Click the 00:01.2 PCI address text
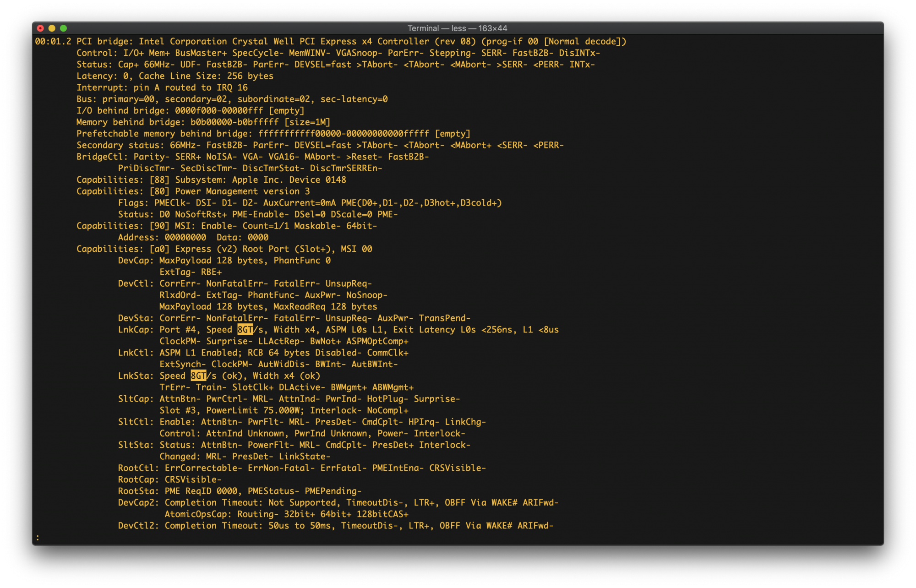 click(53, 41)
